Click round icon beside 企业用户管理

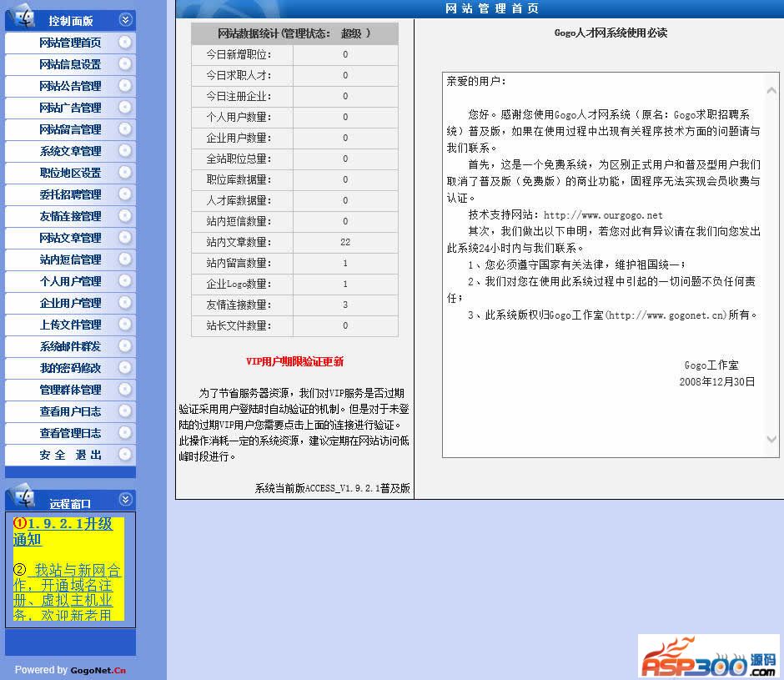click(x=125, y=302)
